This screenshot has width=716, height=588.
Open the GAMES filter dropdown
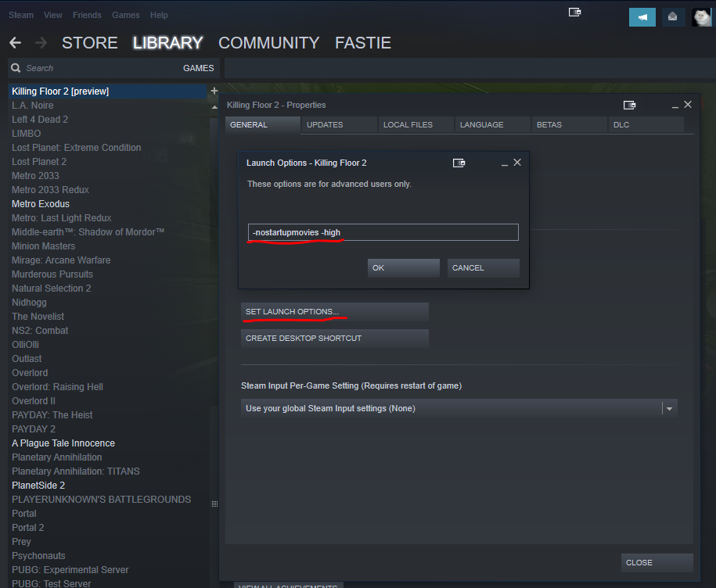(x=198, y=68)
